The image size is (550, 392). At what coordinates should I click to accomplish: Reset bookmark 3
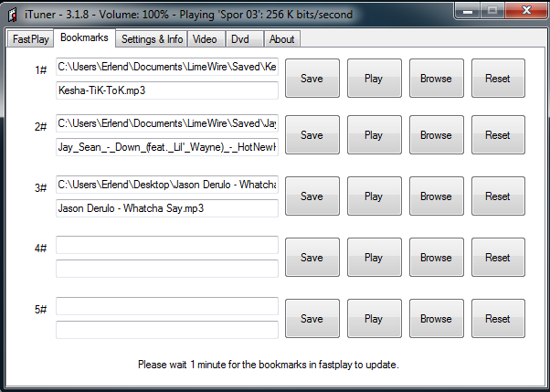(x=498, y=196)
